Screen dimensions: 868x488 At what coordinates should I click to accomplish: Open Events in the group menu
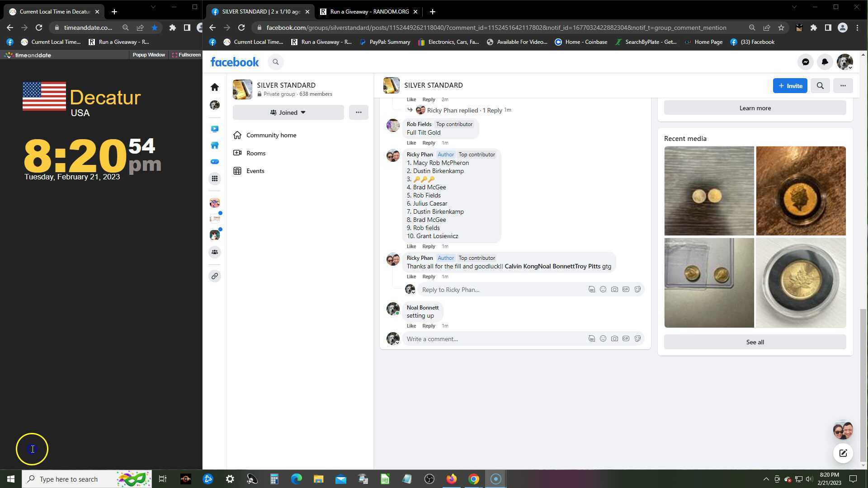pyautogui.click(x=255, y=171)
